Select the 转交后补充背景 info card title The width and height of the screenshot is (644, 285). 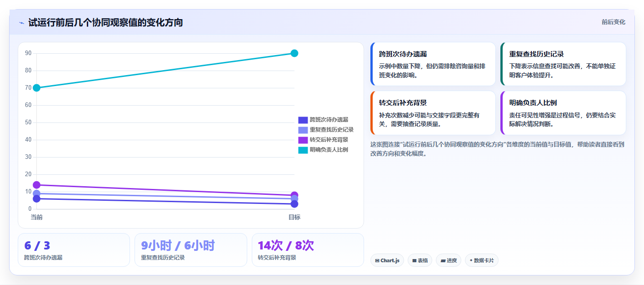403,103
